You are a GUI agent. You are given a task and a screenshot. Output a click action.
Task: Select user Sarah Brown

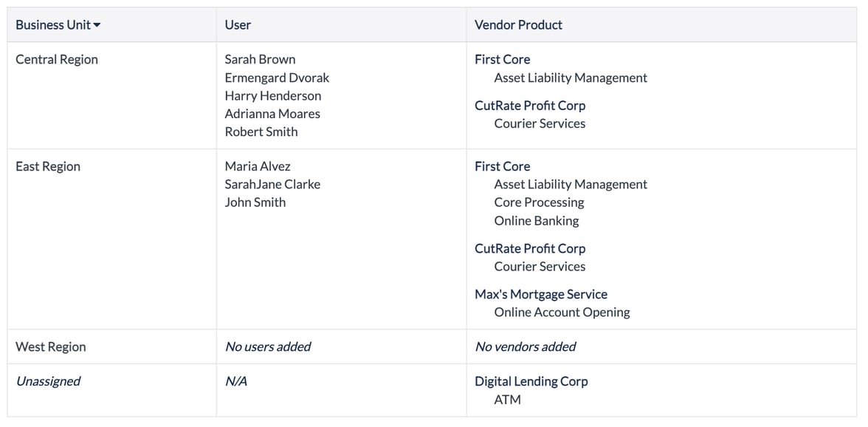pos(260,60)
